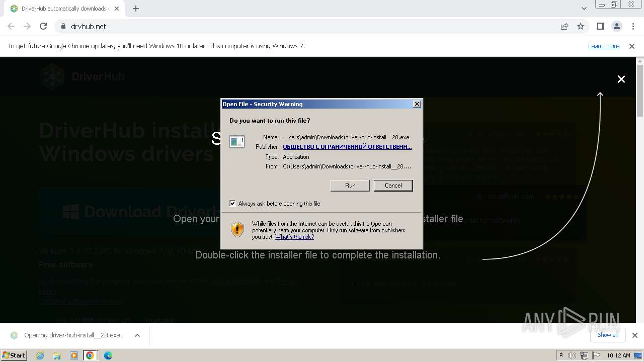Open Windows Media Player from taskbar
The width and height of the screenshot is (644, 362).
coord(73,355)
